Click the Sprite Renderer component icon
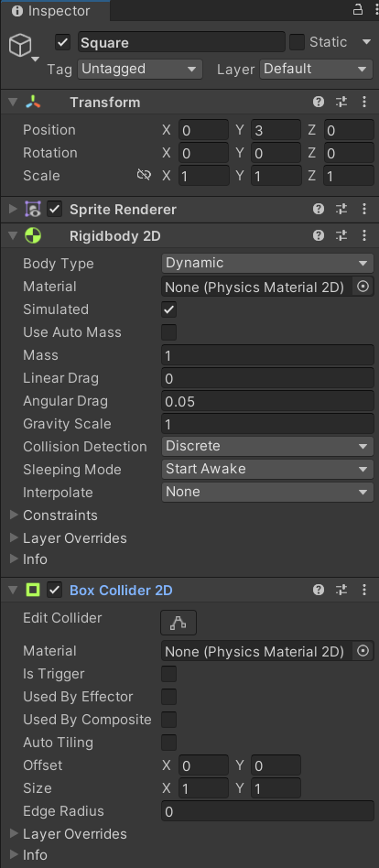 click(33, 210)
